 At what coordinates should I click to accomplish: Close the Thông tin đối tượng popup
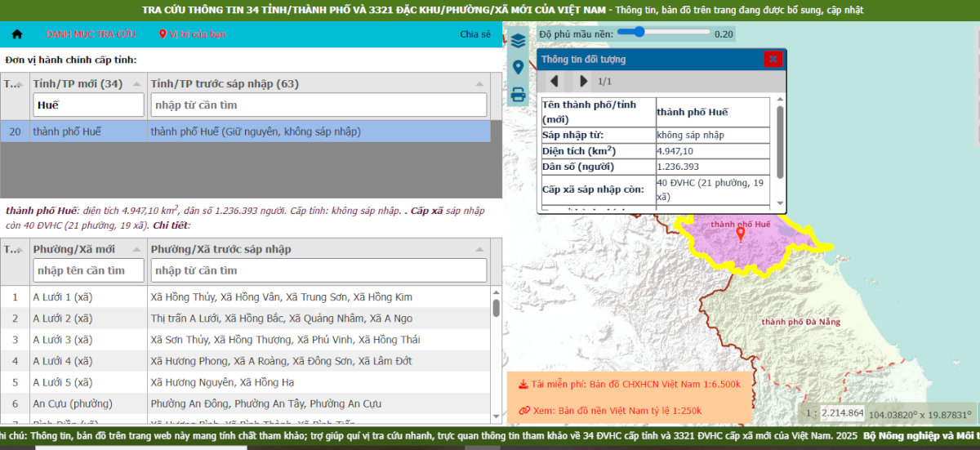coord(773,59)
